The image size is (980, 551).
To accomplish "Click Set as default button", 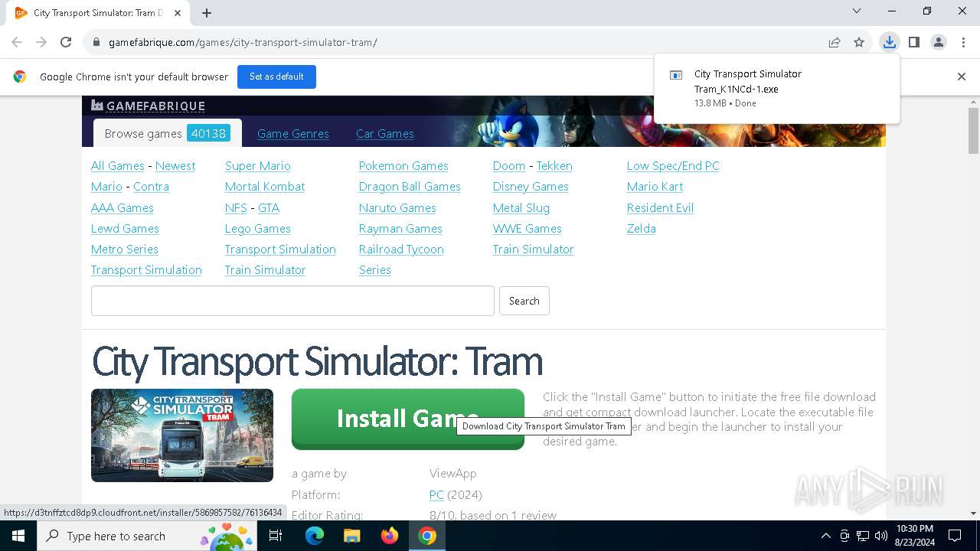I will pos(276,77).
